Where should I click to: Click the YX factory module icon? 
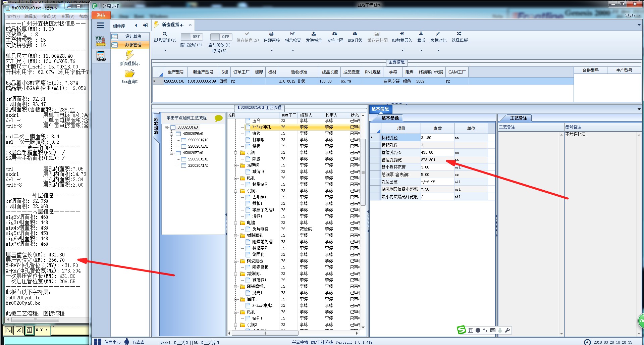click(x=100, y=41)
